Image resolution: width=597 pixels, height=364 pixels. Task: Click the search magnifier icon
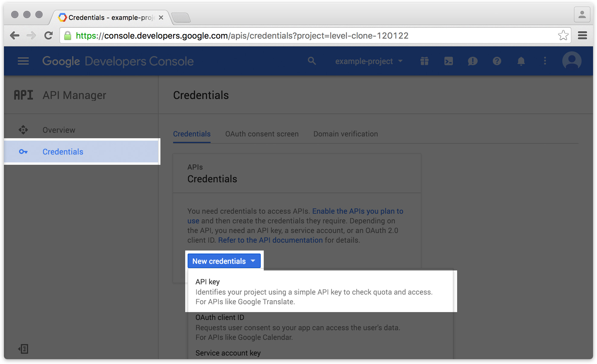(x=312, y=61)
